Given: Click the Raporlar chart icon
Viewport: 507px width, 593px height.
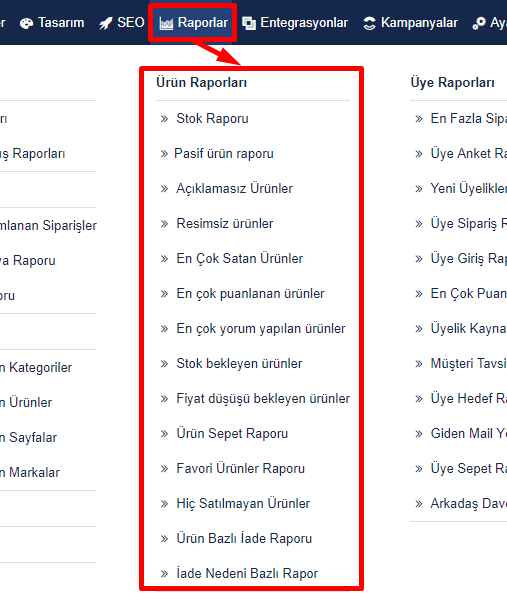Looking at the screenshot, I should 166,23.
